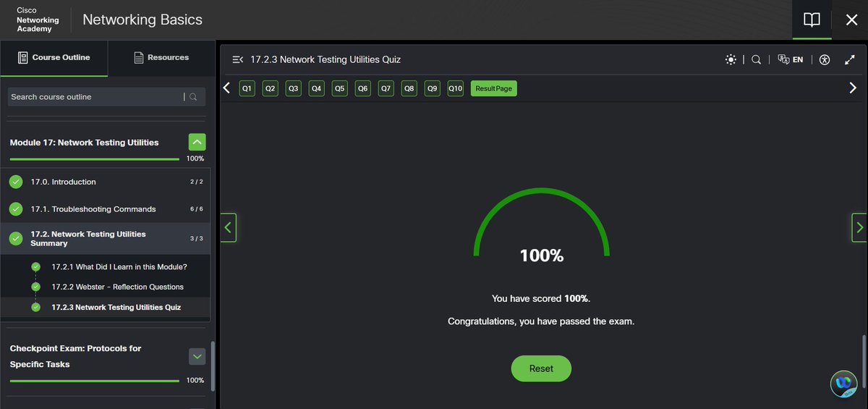Open the Webster assistant floating icon
The height and width of the screenshot is (409, 868).
tap(843, 383)
